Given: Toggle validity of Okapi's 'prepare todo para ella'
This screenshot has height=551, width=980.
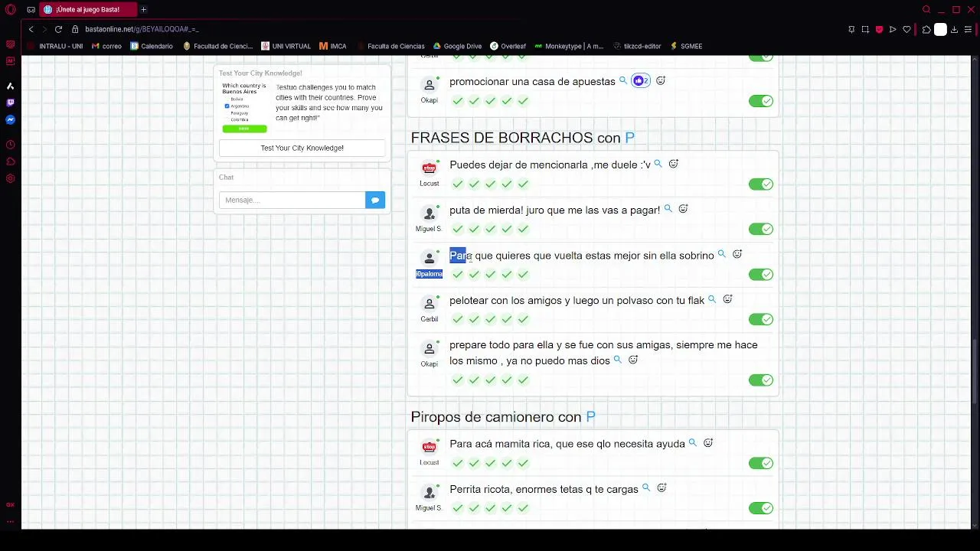Looking at the screenshot, I should [x=761, y=380].
